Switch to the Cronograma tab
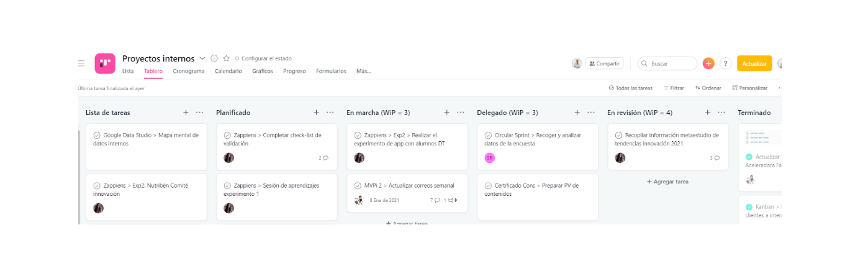Screen dimensions: 868x258 pyautogui.click(x=189, y=71)
